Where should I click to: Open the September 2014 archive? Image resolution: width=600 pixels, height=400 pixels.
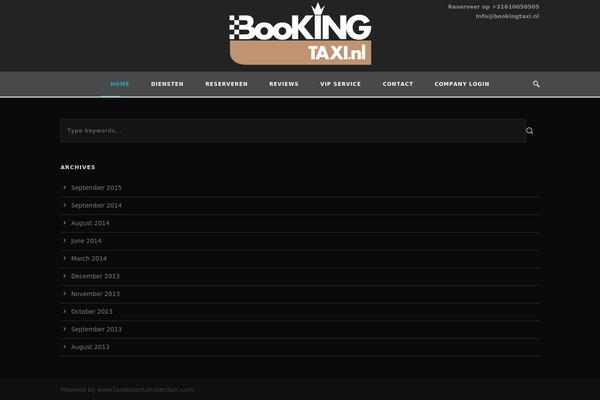(96, 205)
